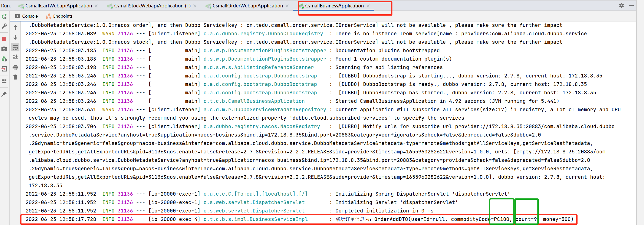Switch to the CsmallOrderWebapiApplication run tab
The image size is (644, 225).
click(x=248, y=6)
